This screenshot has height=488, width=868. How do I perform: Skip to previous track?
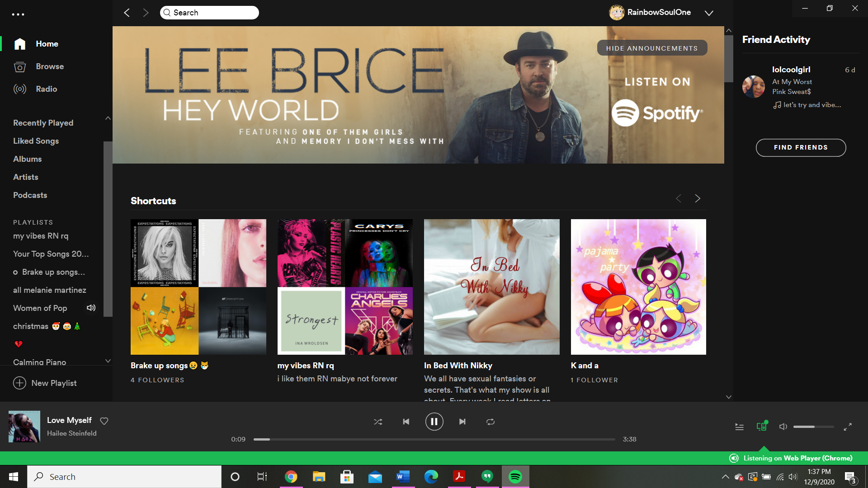click(406, 422)
